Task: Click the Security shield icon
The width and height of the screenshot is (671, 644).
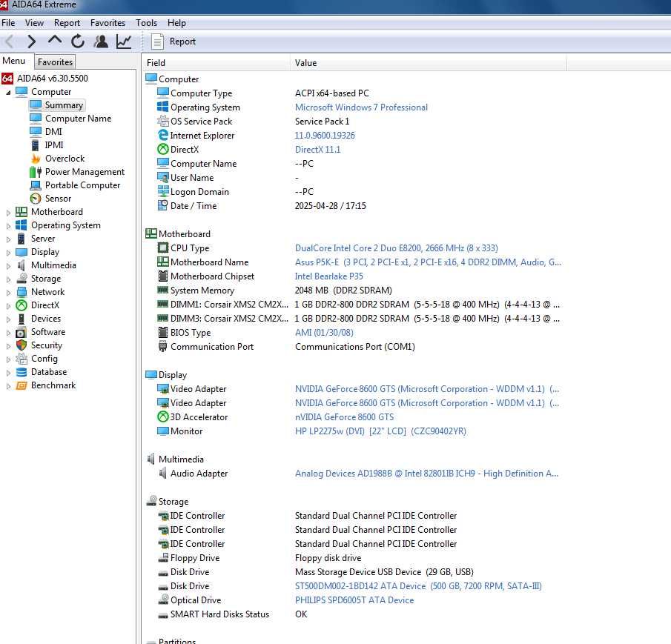Action: point(22,345)
